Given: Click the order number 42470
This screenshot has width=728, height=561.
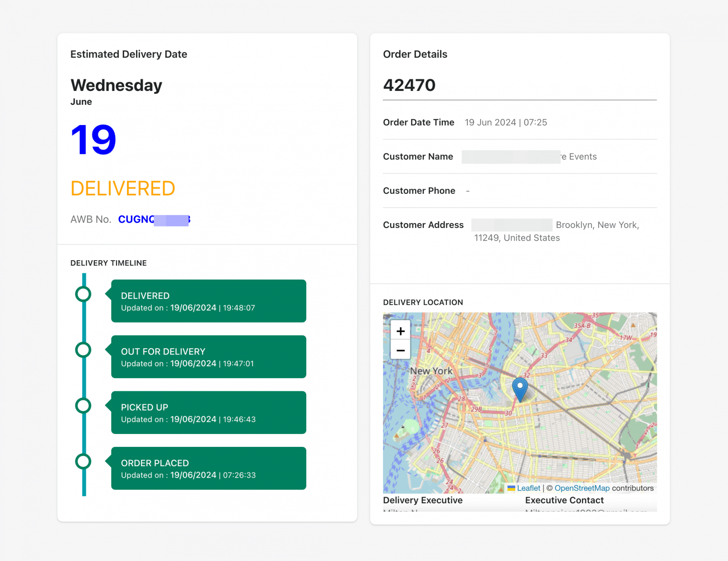Looking at the screenshot, I should point(409,85).
